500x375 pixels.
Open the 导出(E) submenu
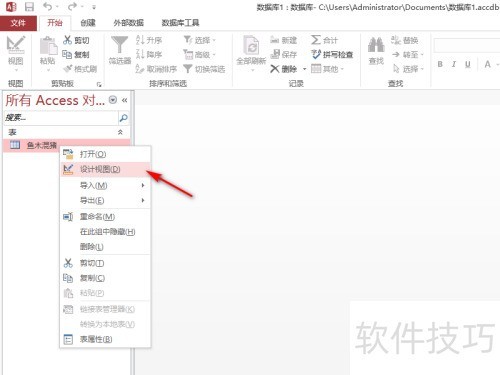(x=105, y=200)
